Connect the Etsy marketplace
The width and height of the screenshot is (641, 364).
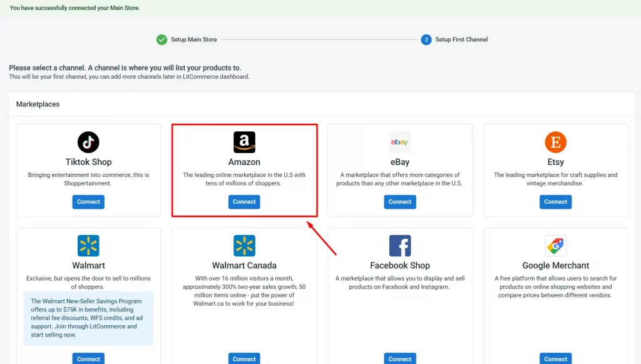555,201
